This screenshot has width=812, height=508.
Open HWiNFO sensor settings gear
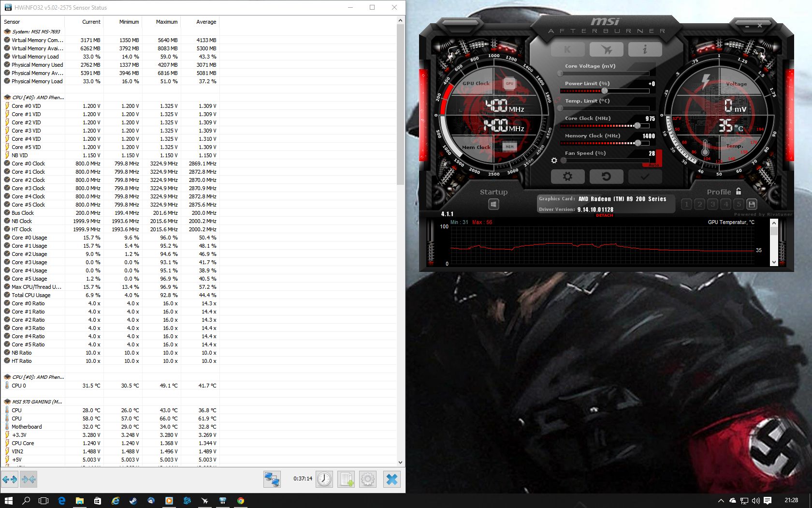(x=368, y=479)
